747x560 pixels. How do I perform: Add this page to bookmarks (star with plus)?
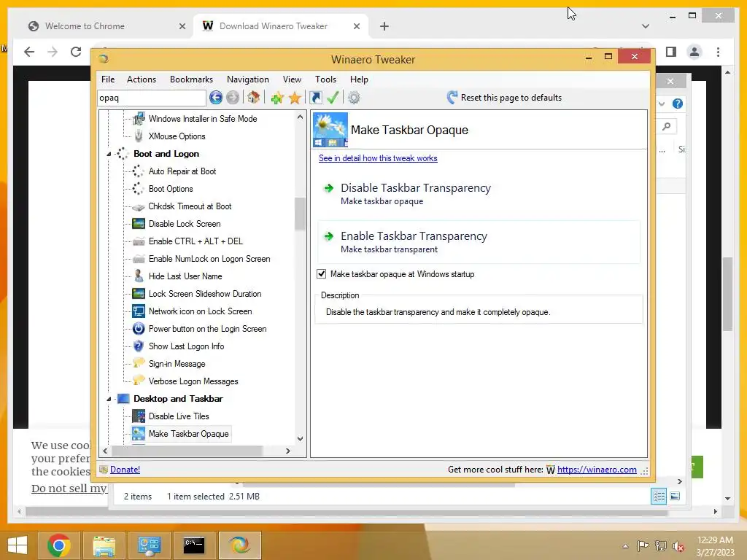coord(276,98)
